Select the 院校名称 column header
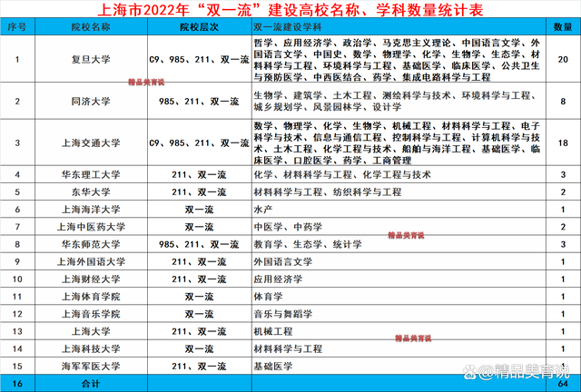This screenshot has height=392, width=581. [x=91, y=26]
